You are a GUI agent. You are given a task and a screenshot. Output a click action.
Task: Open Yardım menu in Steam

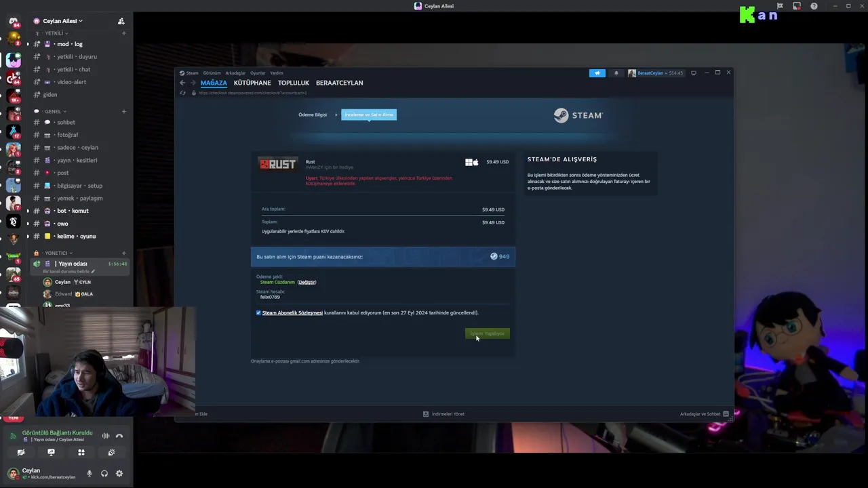[x=277, y=73]
